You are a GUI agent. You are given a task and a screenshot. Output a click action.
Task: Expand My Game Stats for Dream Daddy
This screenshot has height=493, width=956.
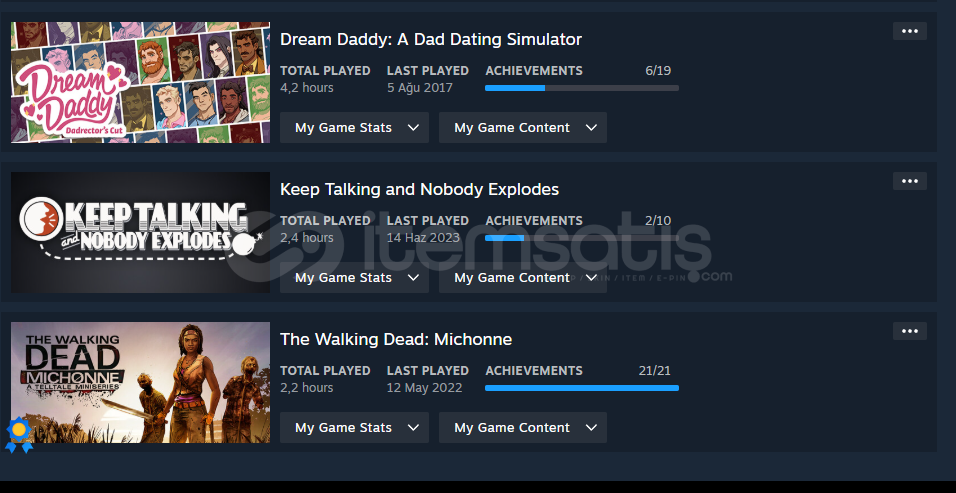[354, 127]
